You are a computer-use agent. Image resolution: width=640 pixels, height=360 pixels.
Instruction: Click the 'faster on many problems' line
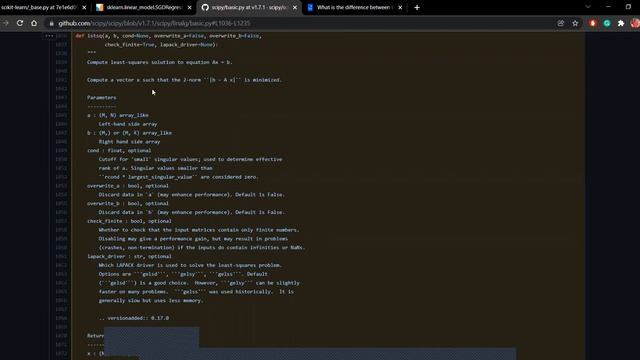(196, 292)
